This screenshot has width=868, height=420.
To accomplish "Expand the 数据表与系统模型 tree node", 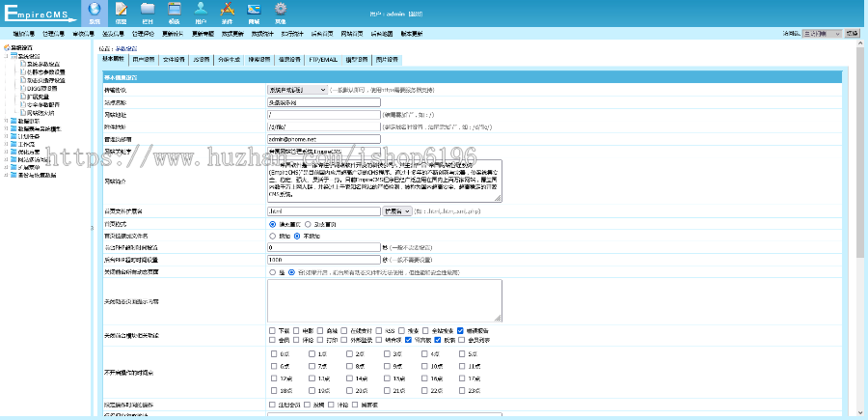I will (6, 128).
